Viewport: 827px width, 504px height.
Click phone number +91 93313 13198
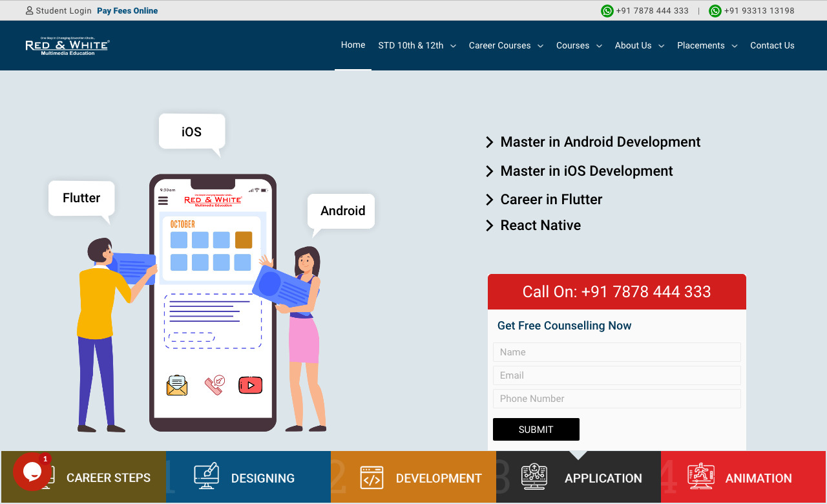(759, 11)
